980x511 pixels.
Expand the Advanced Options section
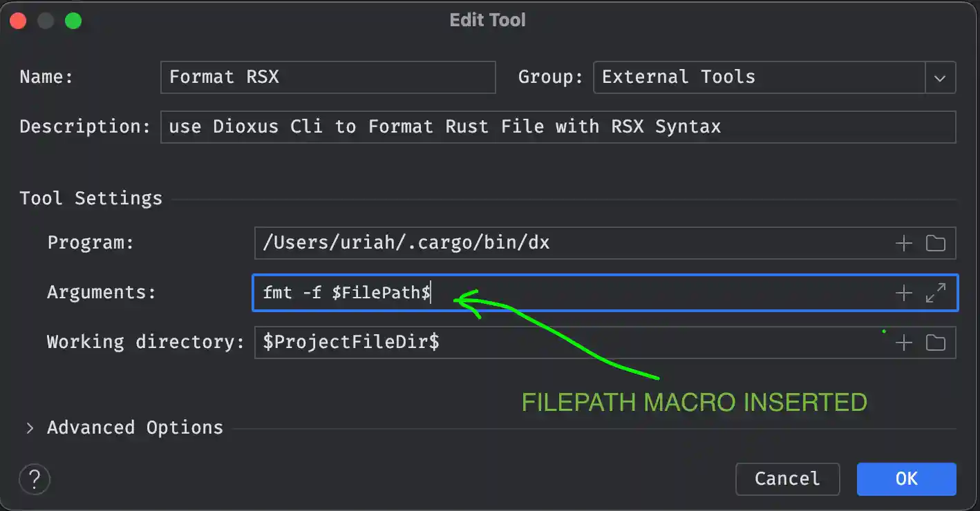pos(30,428)
